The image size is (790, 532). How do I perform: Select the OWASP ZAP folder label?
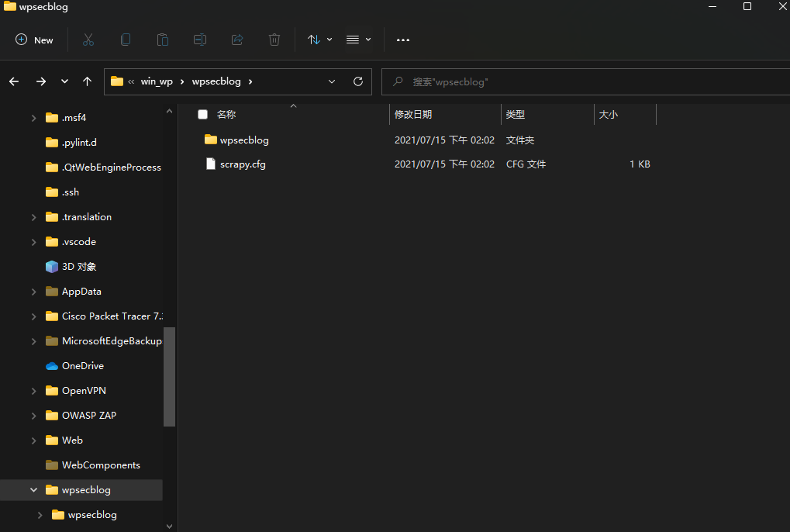(x=89, y=416)
